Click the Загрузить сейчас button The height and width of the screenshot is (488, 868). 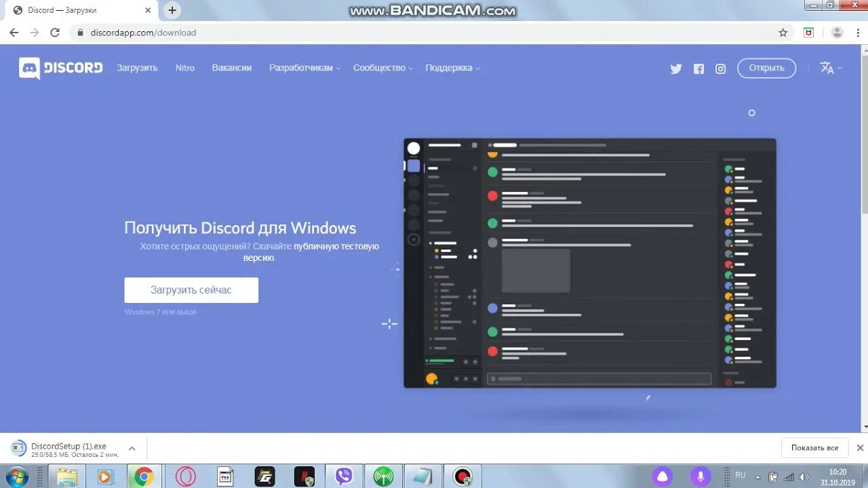(x=191, y=290)
